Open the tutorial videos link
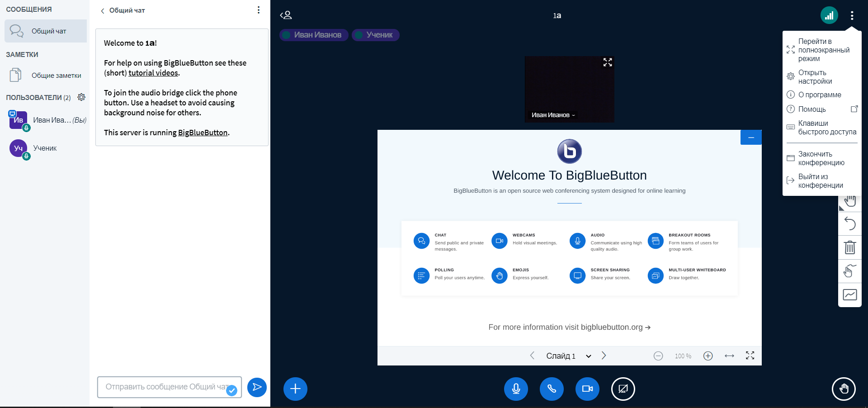868x408 pixels. (x=153, y=73)
